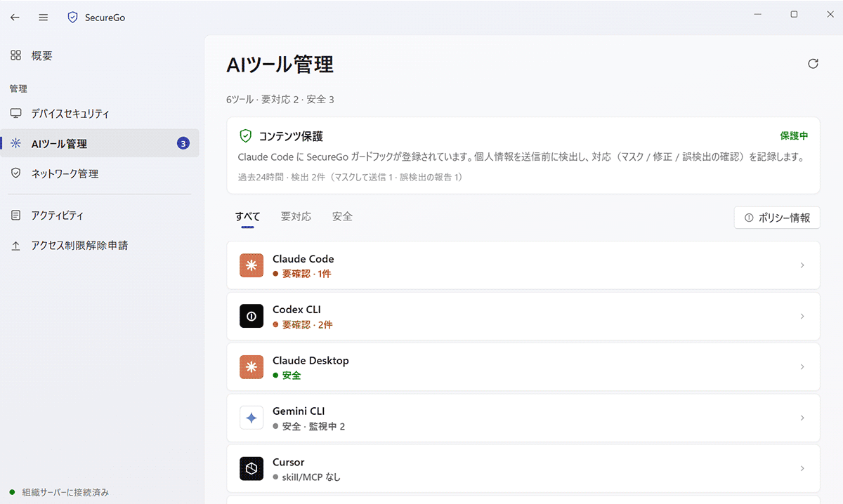The width and height of the screenshot is (843, 504).
Task: Go back with the arrow icon
Action: (15, 18)
